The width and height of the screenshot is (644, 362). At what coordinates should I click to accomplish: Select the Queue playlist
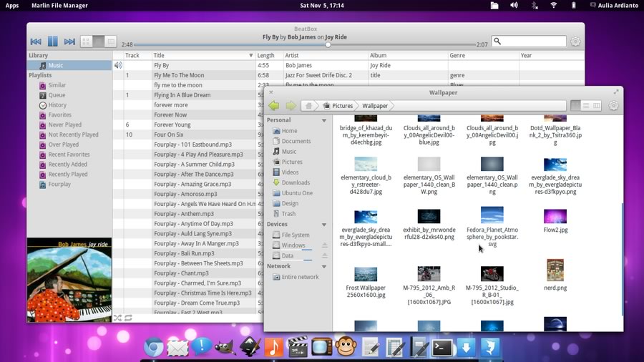(x=57, y=95)
